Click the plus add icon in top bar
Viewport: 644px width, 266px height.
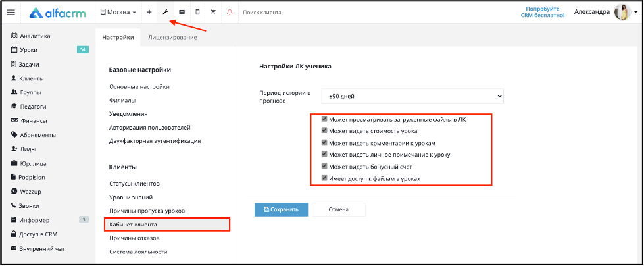pos(149,12)
